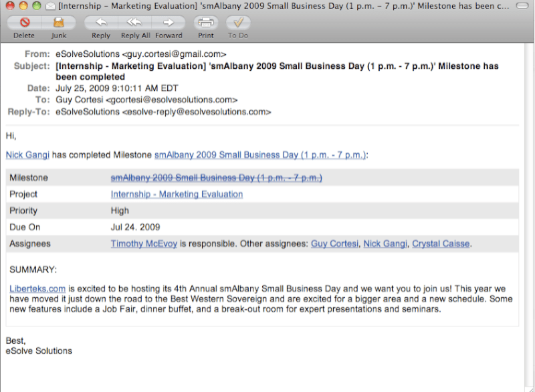Visit the Liberteks.com link
This screenshot has width=535, height=392.
[37, 288]
